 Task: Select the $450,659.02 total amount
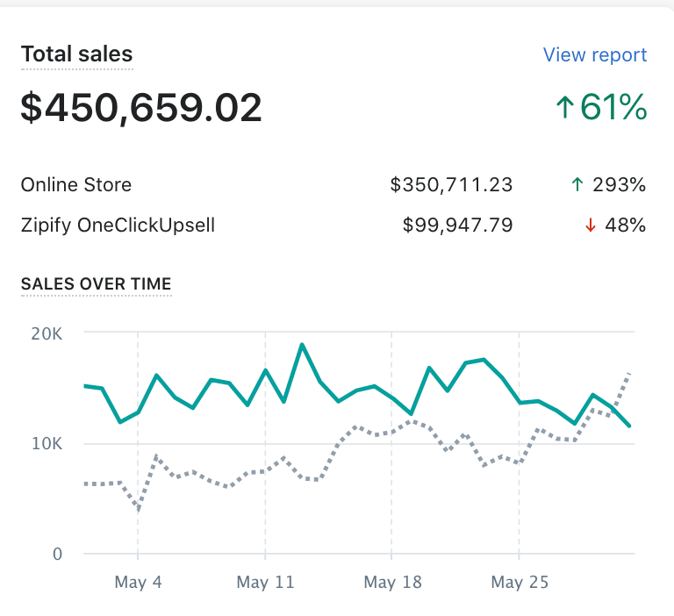(141, 107)
